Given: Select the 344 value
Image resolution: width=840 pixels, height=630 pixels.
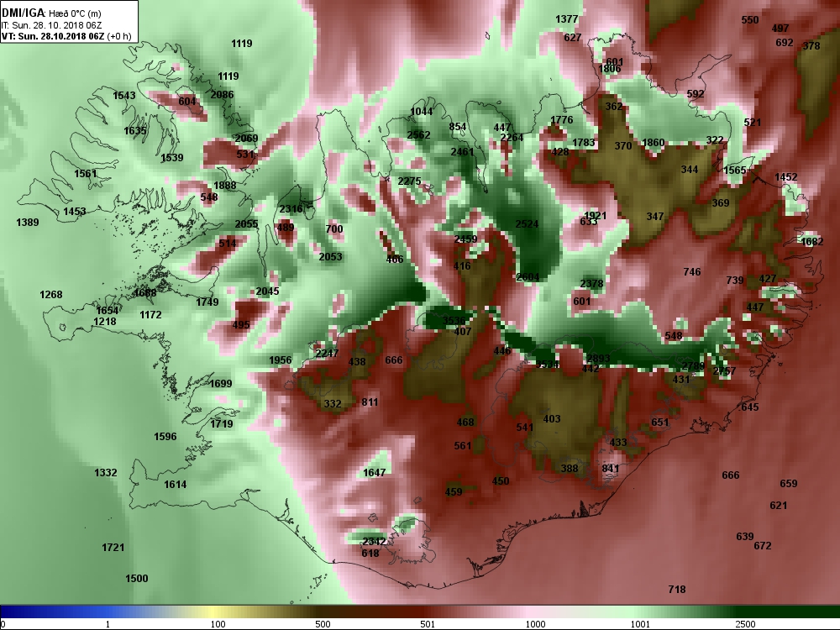Looking at the screenshot, I should tap(690, 170).
